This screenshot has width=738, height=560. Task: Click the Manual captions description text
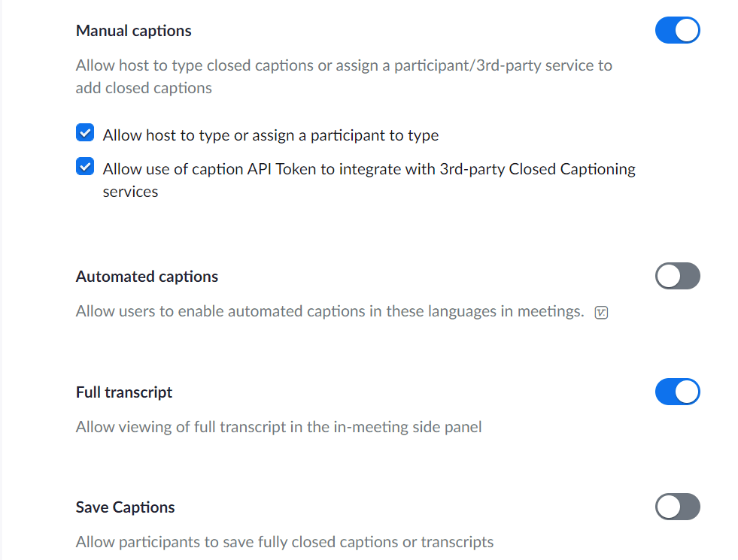344,77
